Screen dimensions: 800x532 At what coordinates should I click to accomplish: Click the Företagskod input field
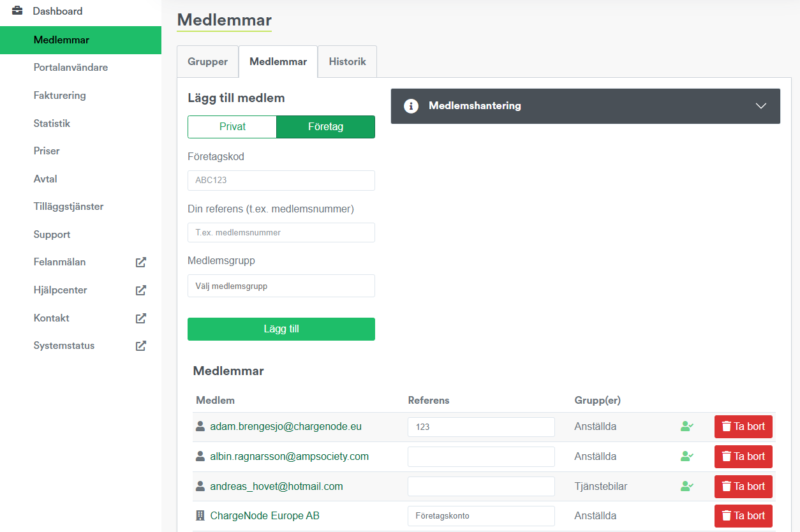click(281, 181)
